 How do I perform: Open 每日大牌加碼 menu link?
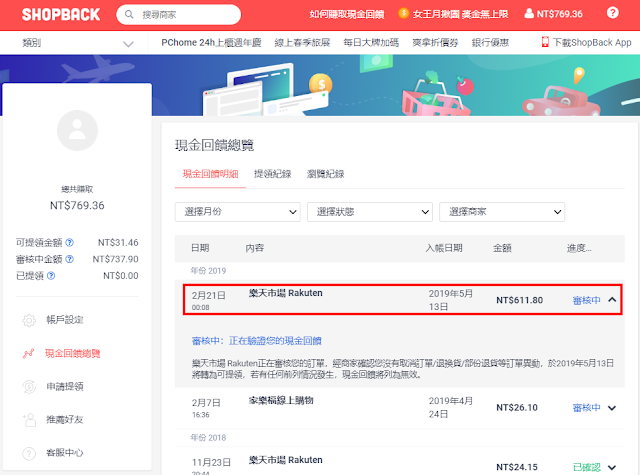[x=371, y=42]
